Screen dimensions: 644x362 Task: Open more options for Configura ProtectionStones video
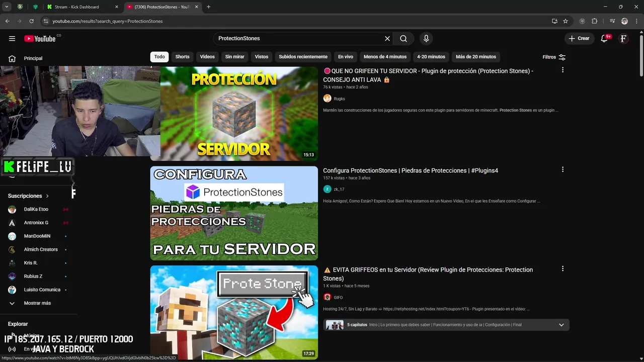pos(562,169)
